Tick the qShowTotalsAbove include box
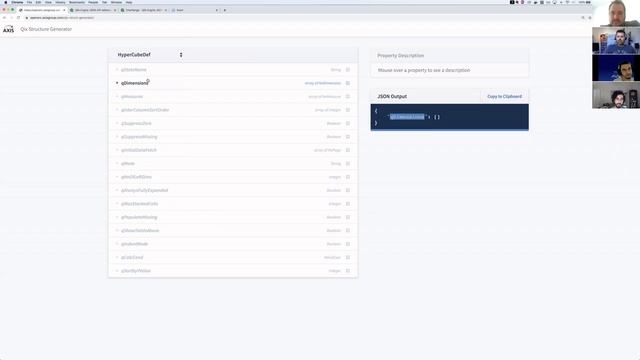Viewport: 640px width, 360px height. point(348,231)
